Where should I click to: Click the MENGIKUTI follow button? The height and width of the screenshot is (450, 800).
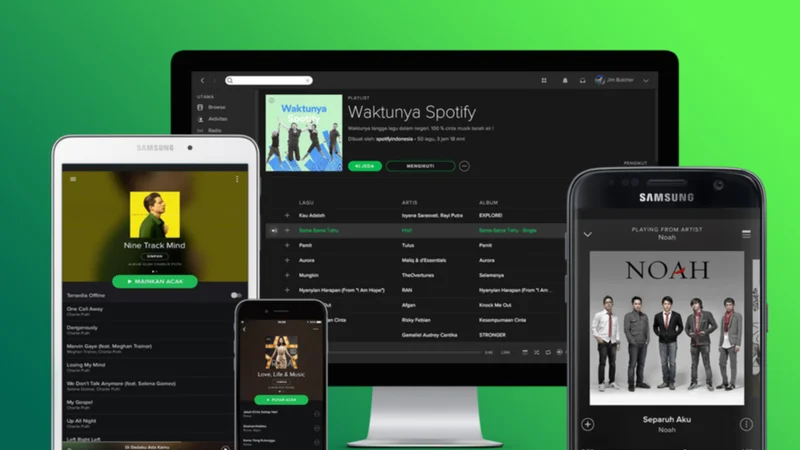(420, 166)
